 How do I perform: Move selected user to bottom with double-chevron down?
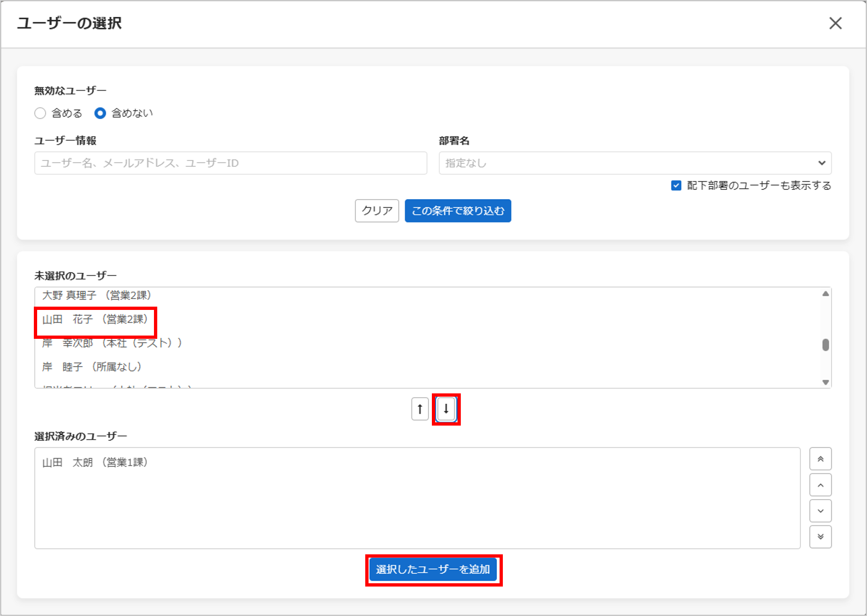[820, 537]
